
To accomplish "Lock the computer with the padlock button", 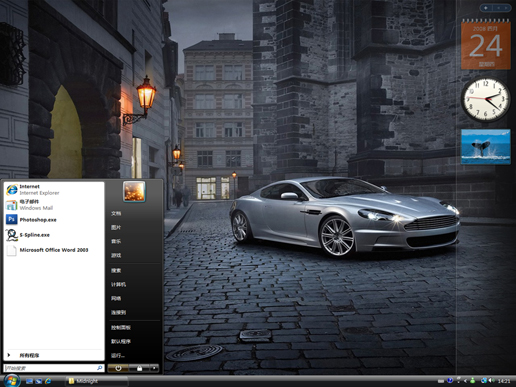I will click(x=139, y=368).
